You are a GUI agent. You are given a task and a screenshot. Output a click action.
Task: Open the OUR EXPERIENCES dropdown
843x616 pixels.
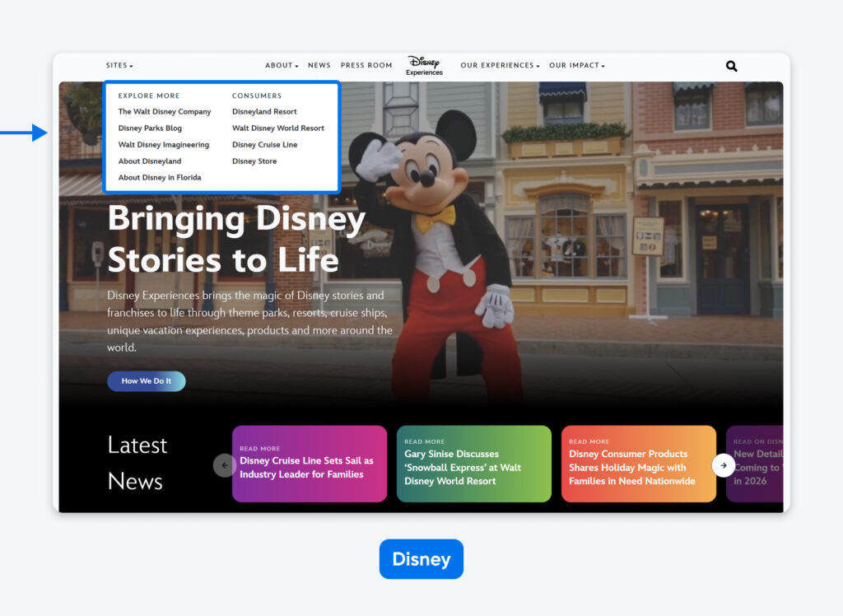point(499,65)
